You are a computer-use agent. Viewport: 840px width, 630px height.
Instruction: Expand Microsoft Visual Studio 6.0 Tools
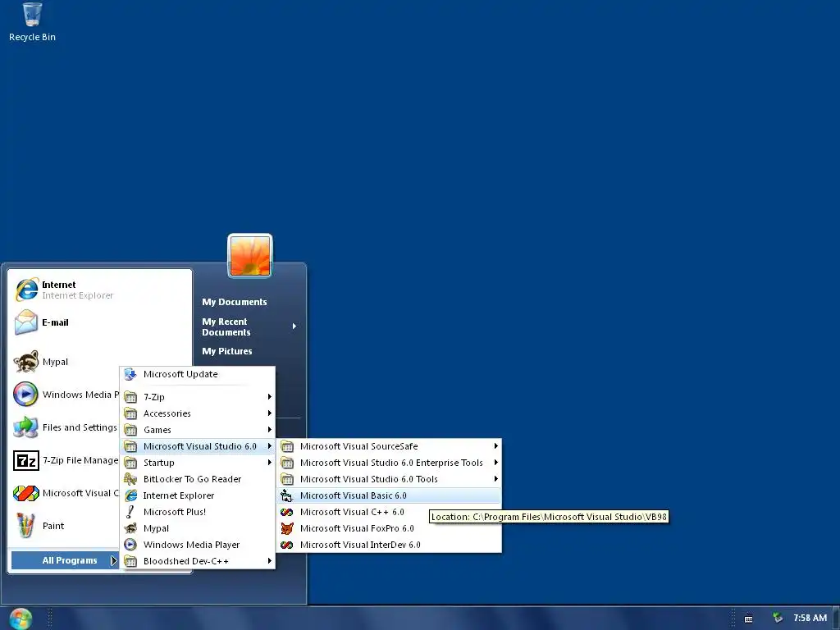(x=390, y=479)
